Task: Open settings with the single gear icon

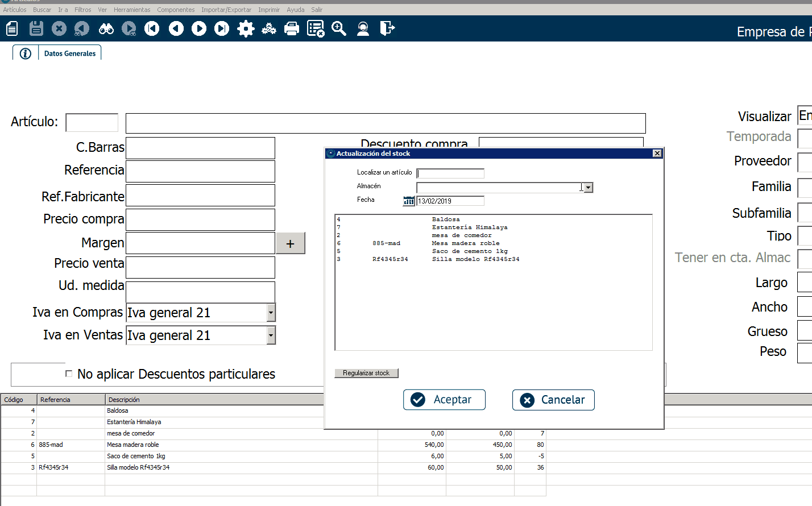Action: click(x=246, y=28)
